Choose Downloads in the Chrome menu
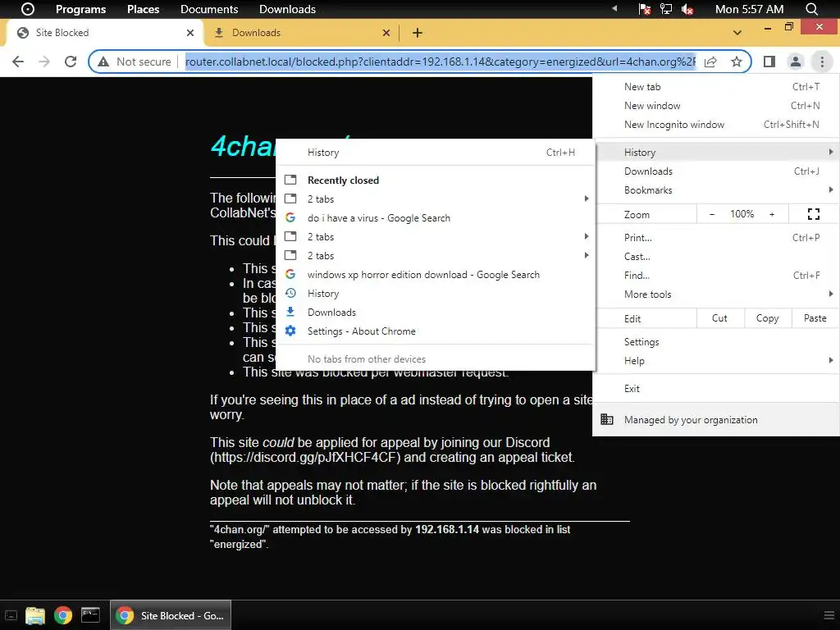Image resolution: width=840 pixels, height=630 pixels. click(715, 171)
